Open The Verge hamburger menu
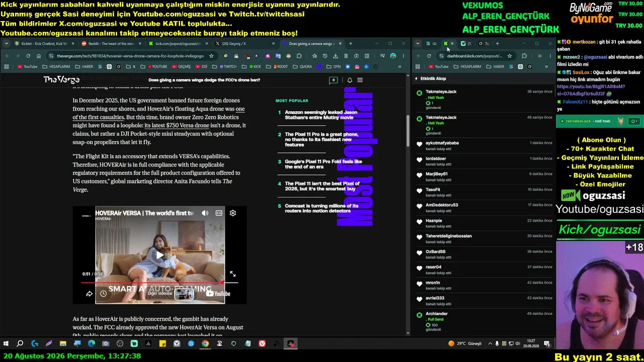644x362 pixels. [360, 80]
